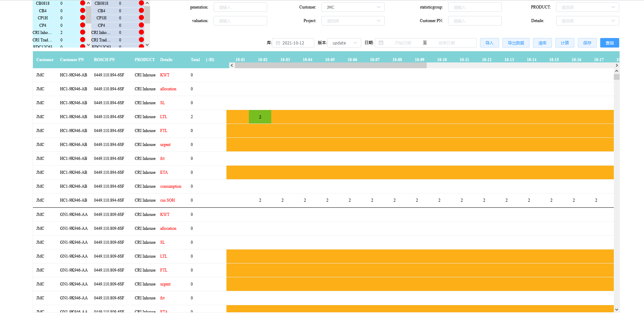Screen dimensions: 644x315
Task: Focus the valuation input field
Action: point(240,21)
